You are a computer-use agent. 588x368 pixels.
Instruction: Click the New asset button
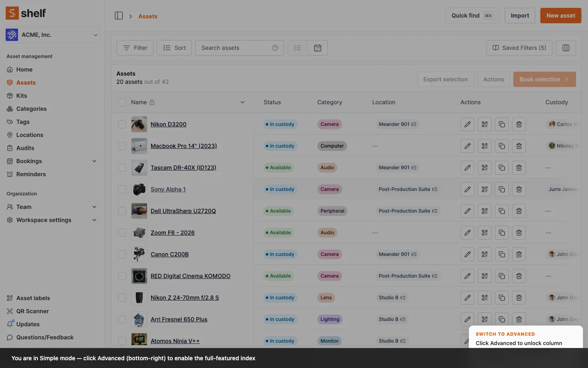pos(560,16)
